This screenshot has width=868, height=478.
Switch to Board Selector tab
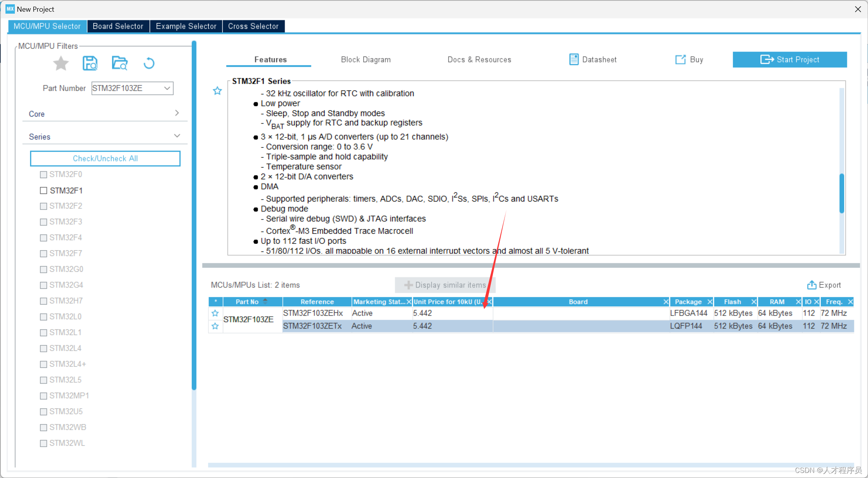(118, 26)
